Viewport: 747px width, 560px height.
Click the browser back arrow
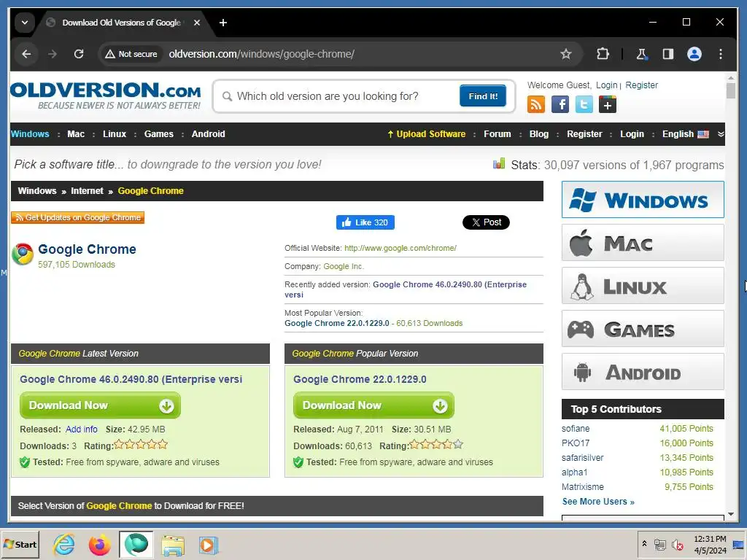(x=26, y=54)
